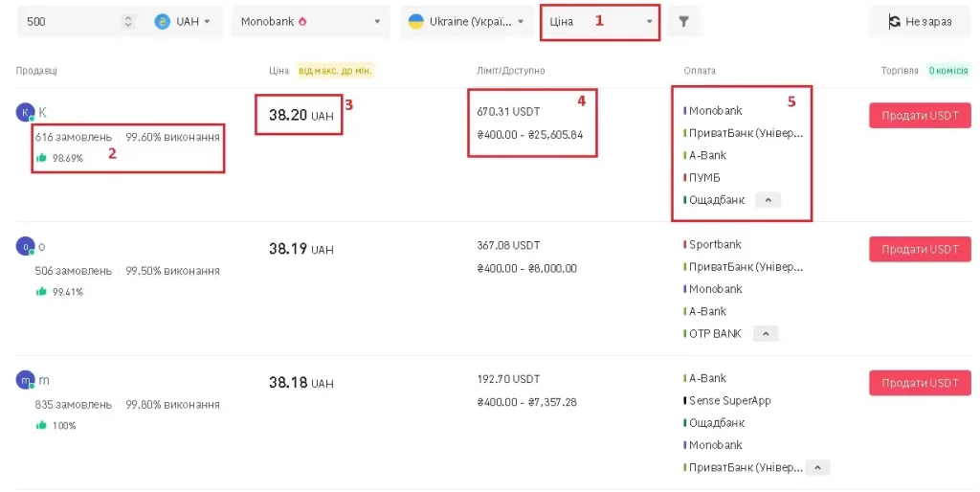
Task: Click seller K avatar icon
Action: point(25,113)
